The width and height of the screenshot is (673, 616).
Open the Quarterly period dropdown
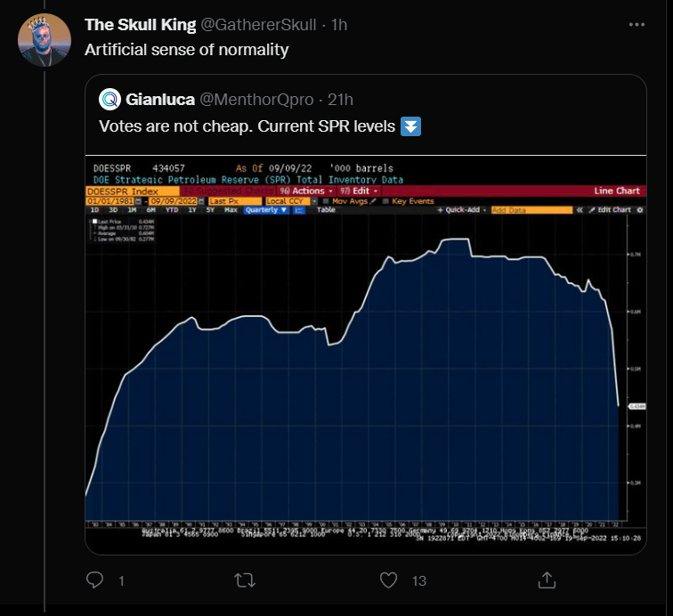coord(266,210)
